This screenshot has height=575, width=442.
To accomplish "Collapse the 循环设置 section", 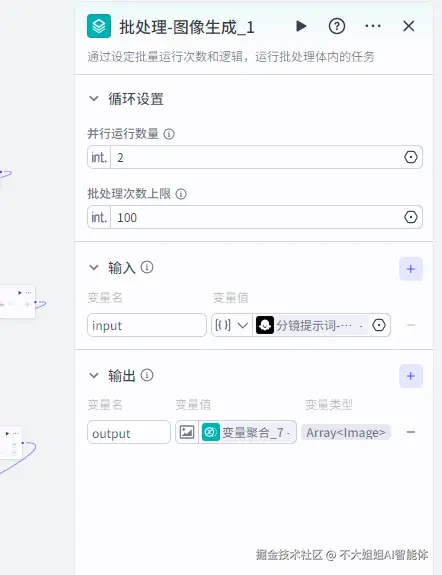I will pyautogui.click(x=94, y=99).
